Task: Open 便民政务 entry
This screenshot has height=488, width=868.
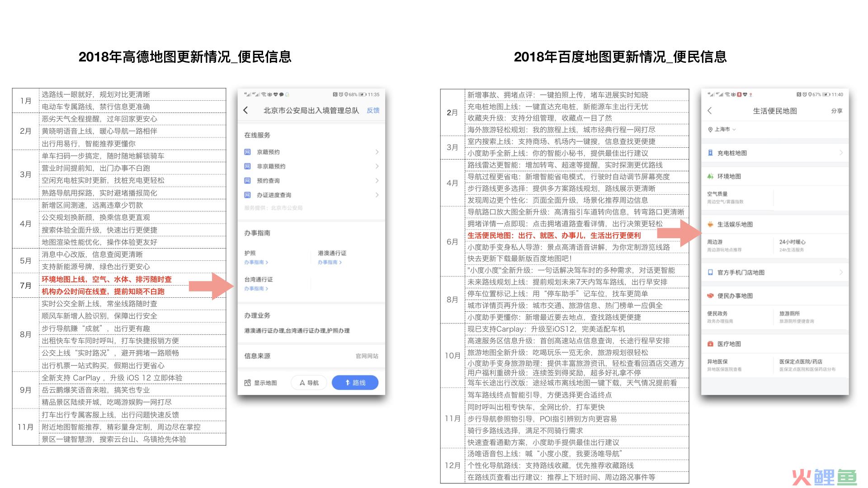Action: 720,317
